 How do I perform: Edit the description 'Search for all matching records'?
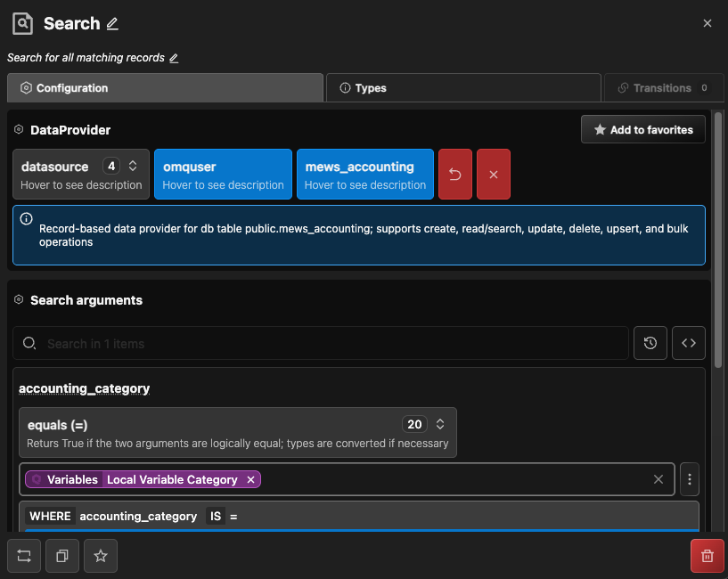click(x=174, y=58)
